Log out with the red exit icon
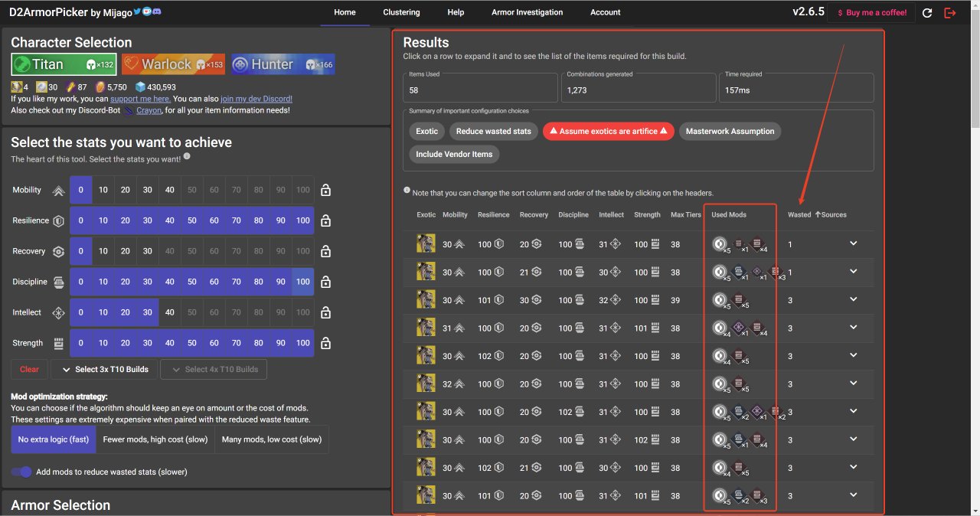 click(950, 13)
